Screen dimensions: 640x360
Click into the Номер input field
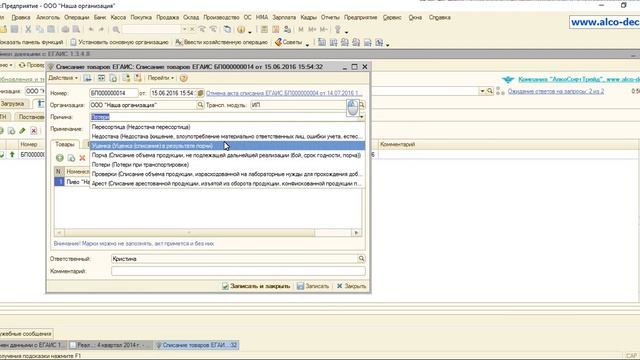pyautogui.click(x=113, y=93)
